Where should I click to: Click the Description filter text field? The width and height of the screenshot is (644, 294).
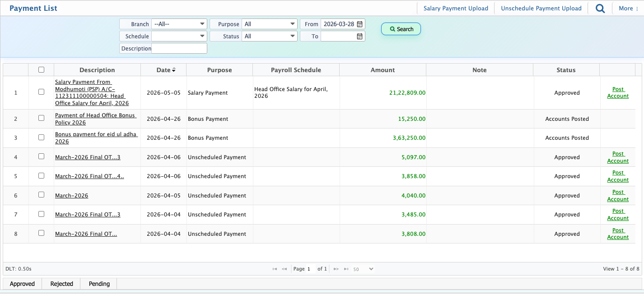point(179,49)
